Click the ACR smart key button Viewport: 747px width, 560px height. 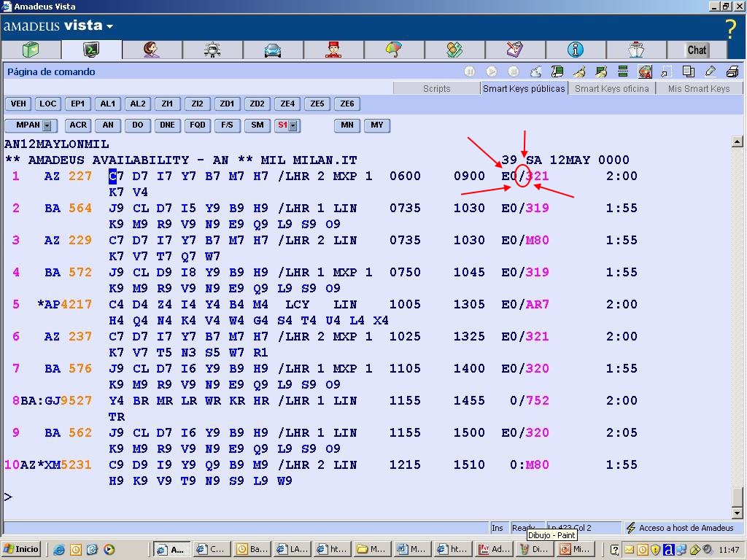click(78, 125)
